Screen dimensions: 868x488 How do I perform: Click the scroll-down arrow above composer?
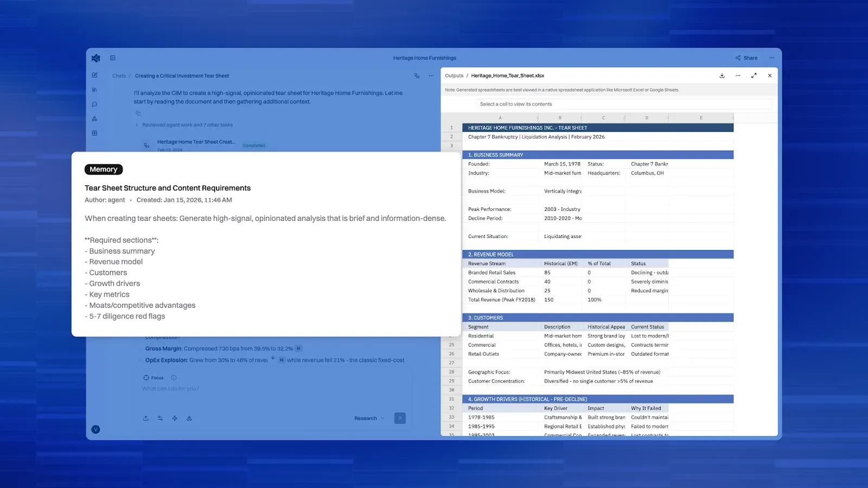pyautogui.click(x=273, y=358)
